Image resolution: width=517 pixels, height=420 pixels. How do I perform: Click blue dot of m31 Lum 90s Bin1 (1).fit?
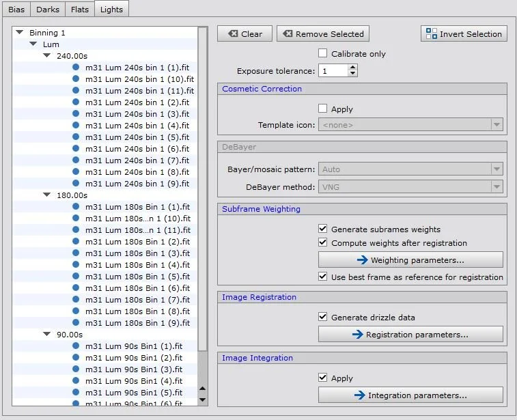point(76,346)
